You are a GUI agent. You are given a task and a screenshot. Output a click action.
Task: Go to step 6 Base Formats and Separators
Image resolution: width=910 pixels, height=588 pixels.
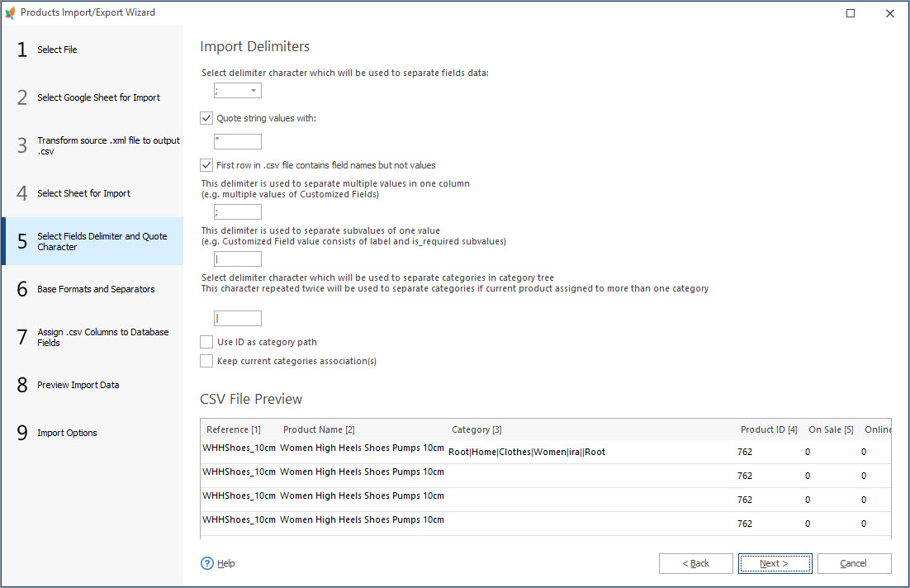(x=92, y=289)
